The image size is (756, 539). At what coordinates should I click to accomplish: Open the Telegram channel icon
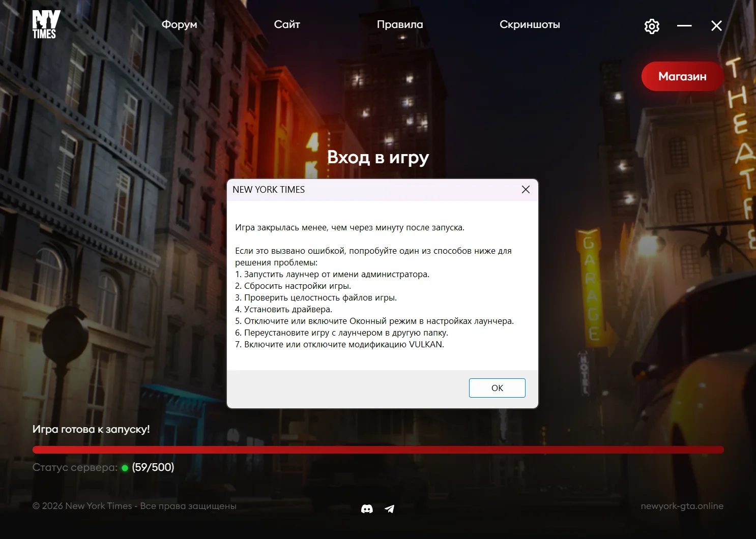(390, 508)
